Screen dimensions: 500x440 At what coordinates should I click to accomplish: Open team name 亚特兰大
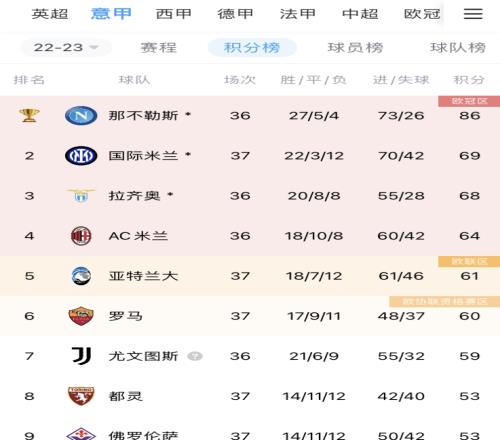click(143, 276)
